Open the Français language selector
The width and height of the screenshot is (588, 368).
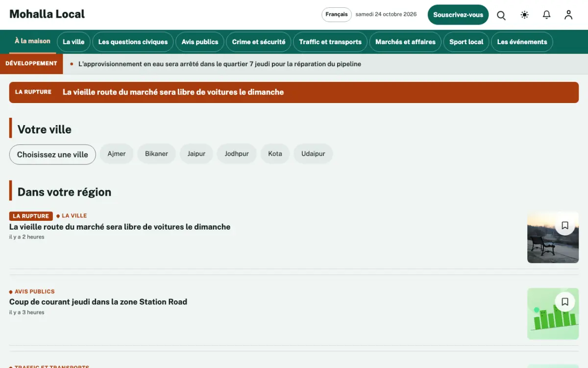click(x=337, y=15)
